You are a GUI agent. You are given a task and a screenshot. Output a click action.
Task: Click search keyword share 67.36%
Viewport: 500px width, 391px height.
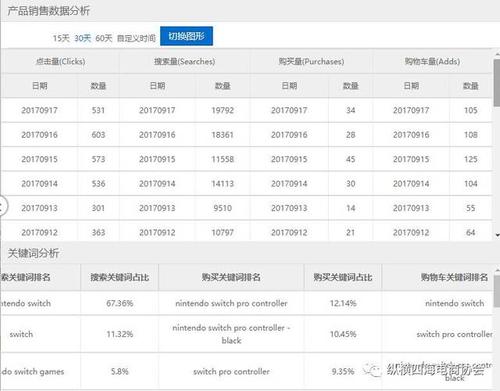tap(120, 303)
